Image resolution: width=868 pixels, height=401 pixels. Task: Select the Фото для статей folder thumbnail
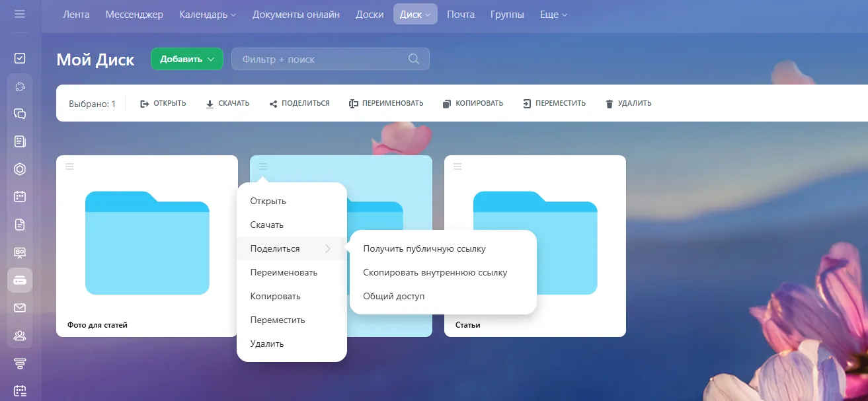[147, 242]
